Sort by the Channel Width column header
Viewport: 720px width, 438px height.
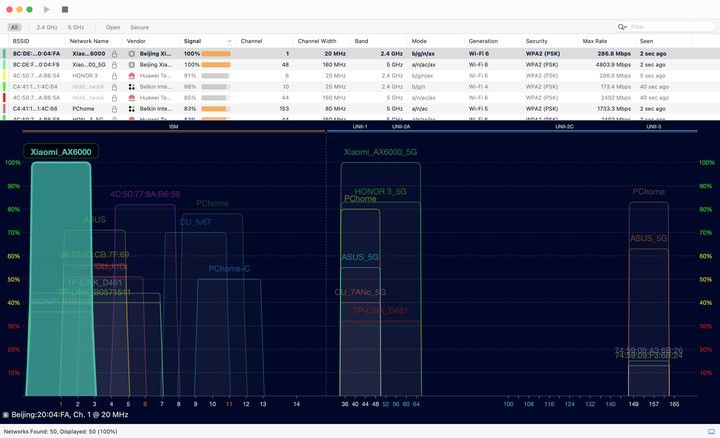(x=317, y=41)
